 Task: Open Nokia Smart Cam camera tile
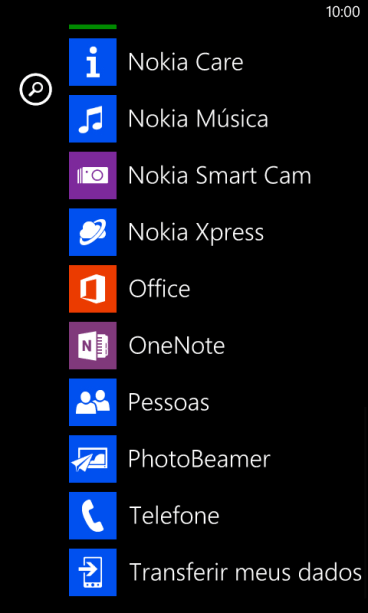coord(93,175)
